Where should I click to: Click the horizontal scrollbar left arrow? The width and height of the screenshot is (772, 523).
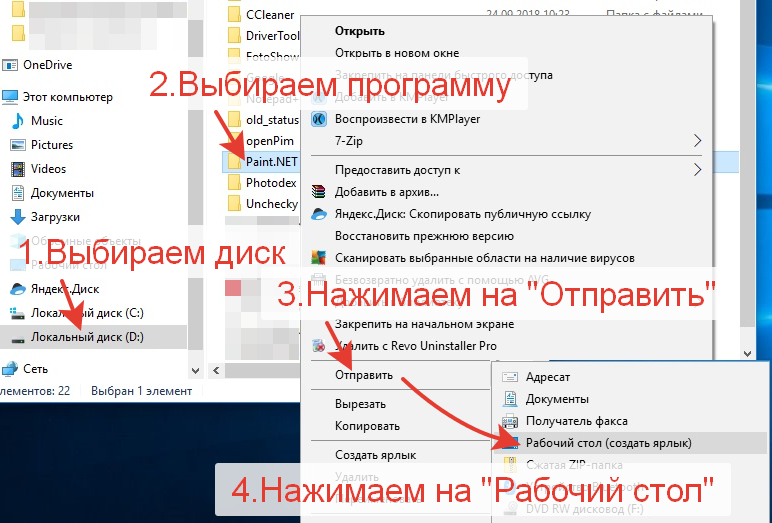pos(216,370)
